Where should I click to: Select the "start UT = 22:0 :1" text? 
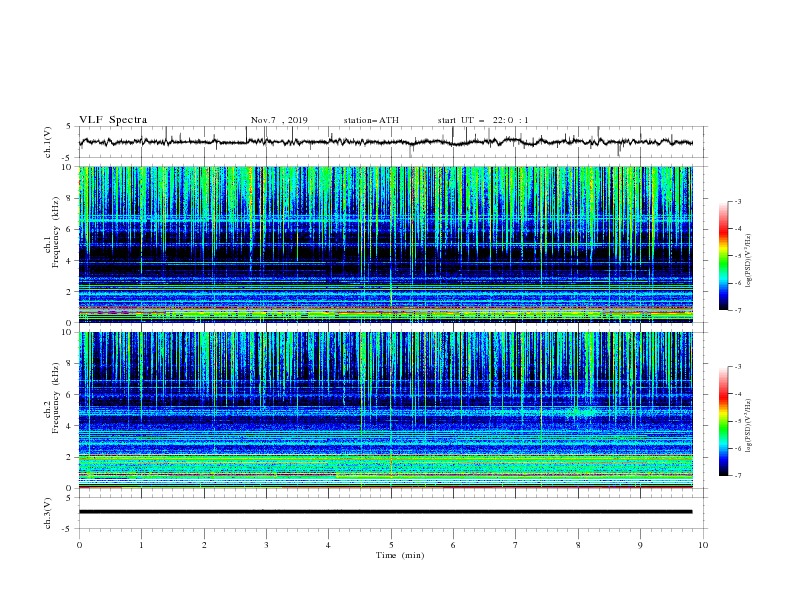point(483,120)
